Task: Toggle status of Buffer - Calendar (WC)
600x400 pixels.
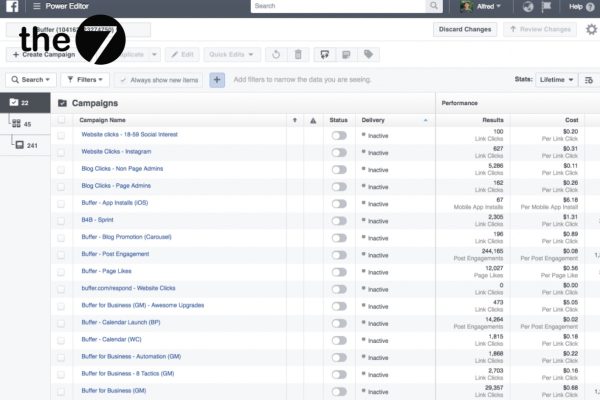Action: [339, 340]
